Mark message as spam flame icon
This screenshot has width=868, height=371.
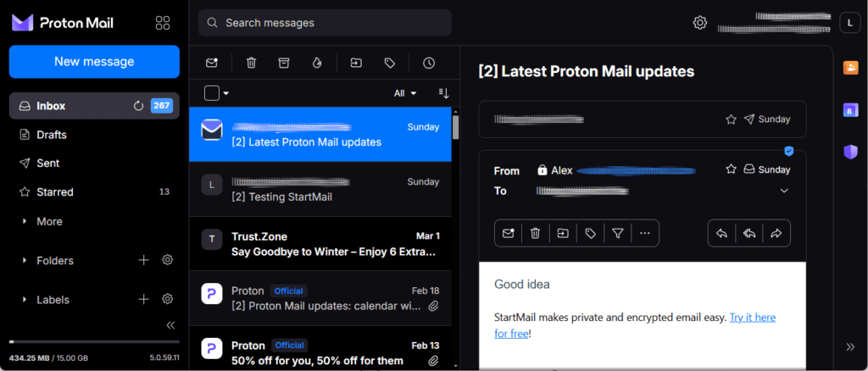tap(317, 63)
